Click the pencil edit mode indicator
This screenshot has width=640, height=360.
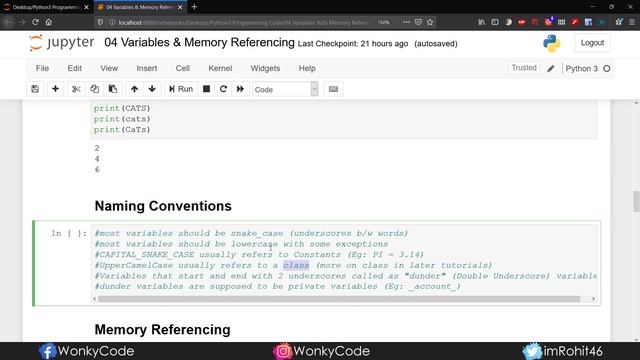(551, 69)
